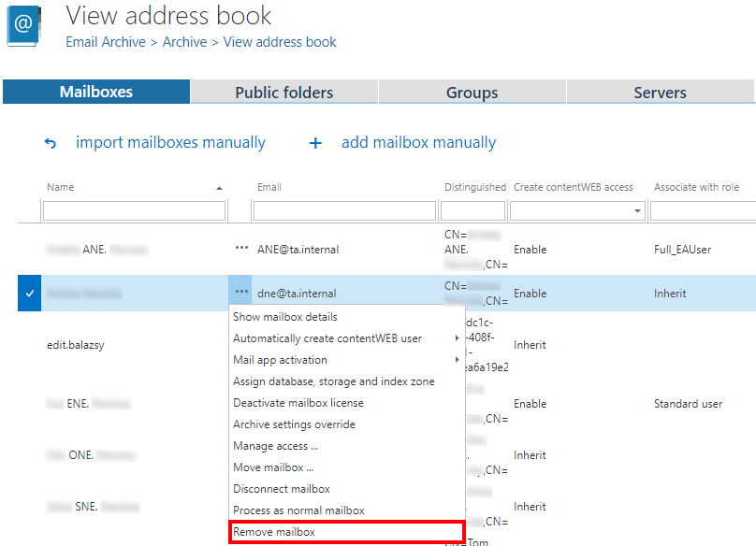The height and width of the screenshot is (546, 756).
Task: Click the import mailboxes manually link
Action: pos(170,143)
